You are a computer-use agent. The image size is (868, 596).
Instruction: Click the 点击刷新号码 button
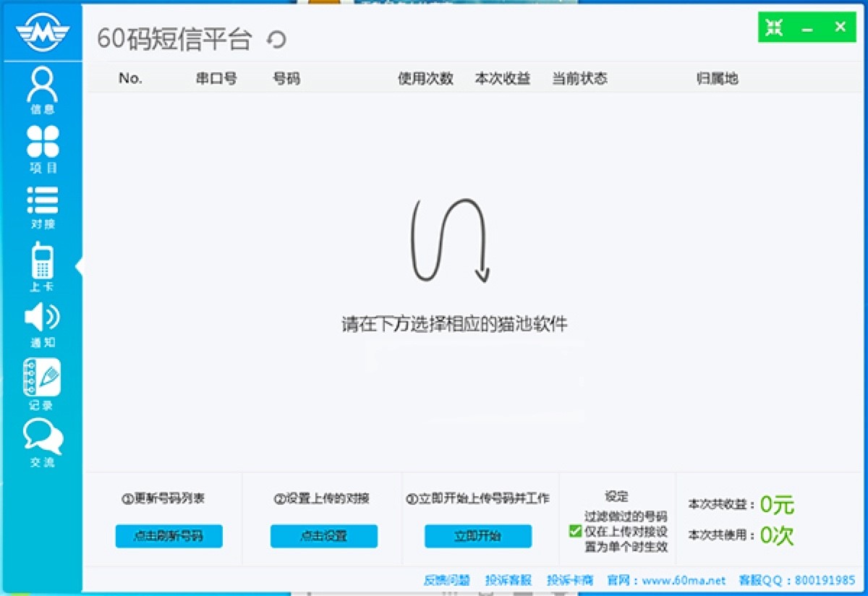(x=169, y=536)
